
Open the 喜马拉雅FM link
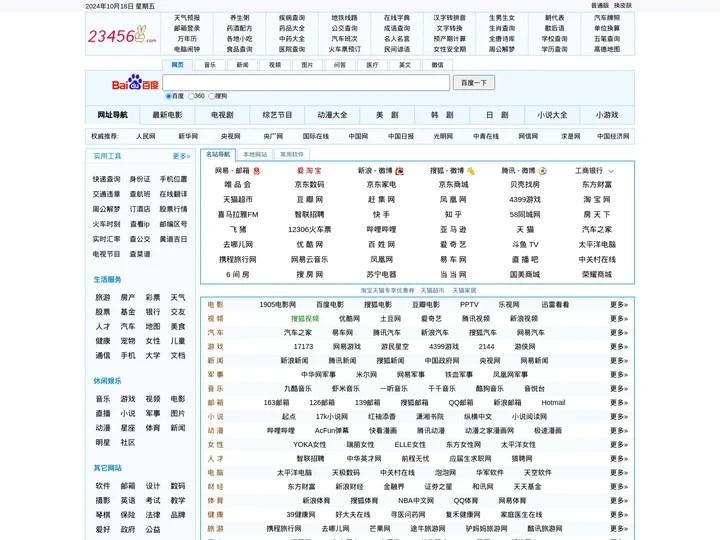pyautogui.click(x=238, y=214)
